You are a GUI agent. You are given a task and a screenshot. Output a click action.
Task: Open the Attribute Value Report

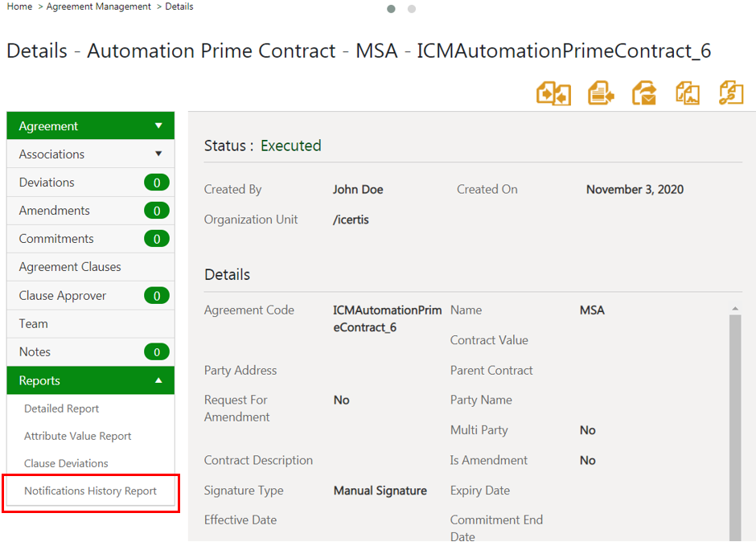pyautogui.click(x=78, y=436)
